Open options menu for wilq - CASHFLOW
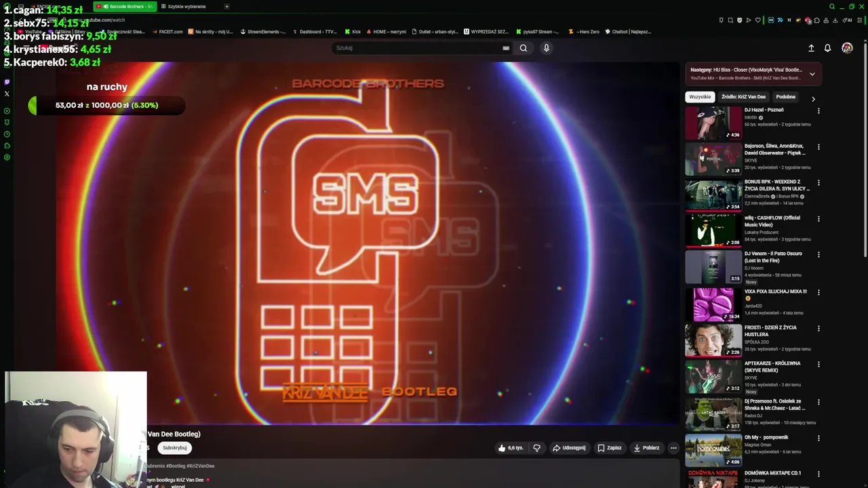This screenshot has height=488, width=868. [818, 219]
